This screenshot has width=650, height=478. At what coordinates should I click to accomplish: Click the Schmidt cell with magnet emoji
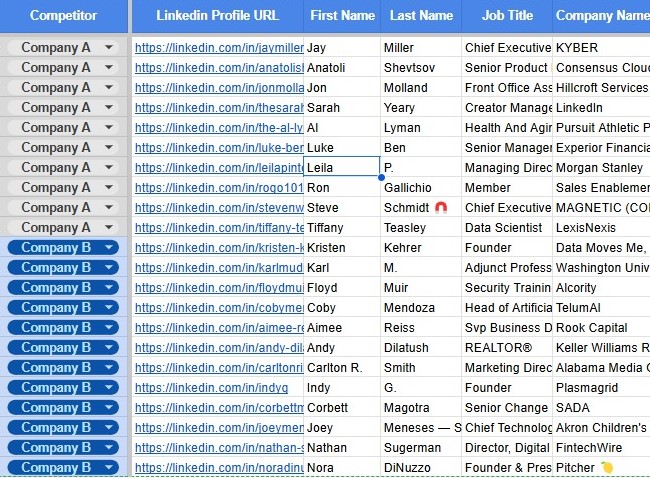tap(421, 207)
